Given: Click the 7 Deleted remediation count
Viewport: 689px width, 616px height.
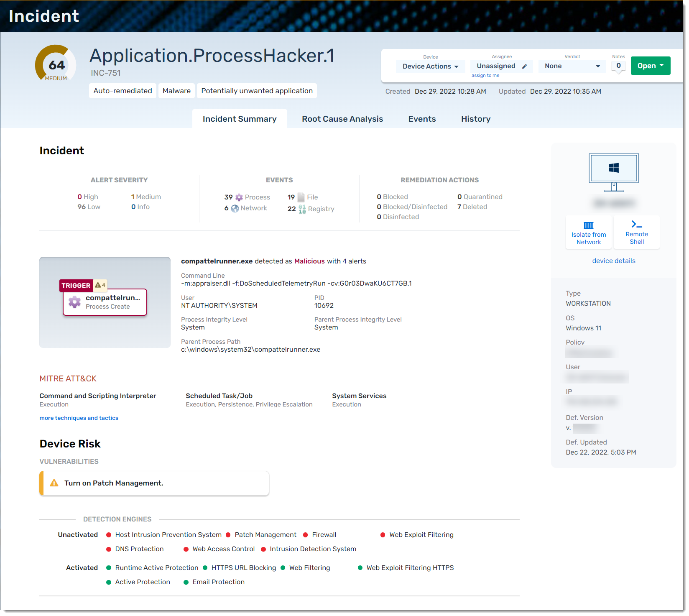Looking at the screenshot, I should (x=472, y=207).
